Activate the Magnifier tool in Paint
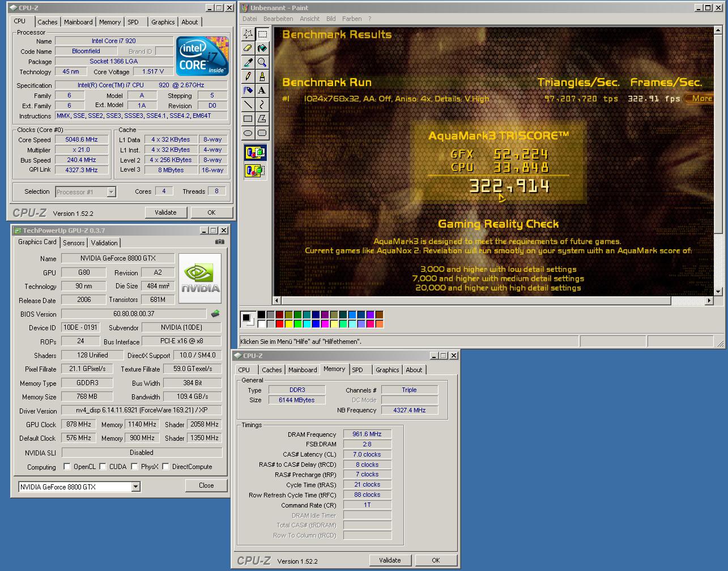The image size is (728, 571). [262, 62]
